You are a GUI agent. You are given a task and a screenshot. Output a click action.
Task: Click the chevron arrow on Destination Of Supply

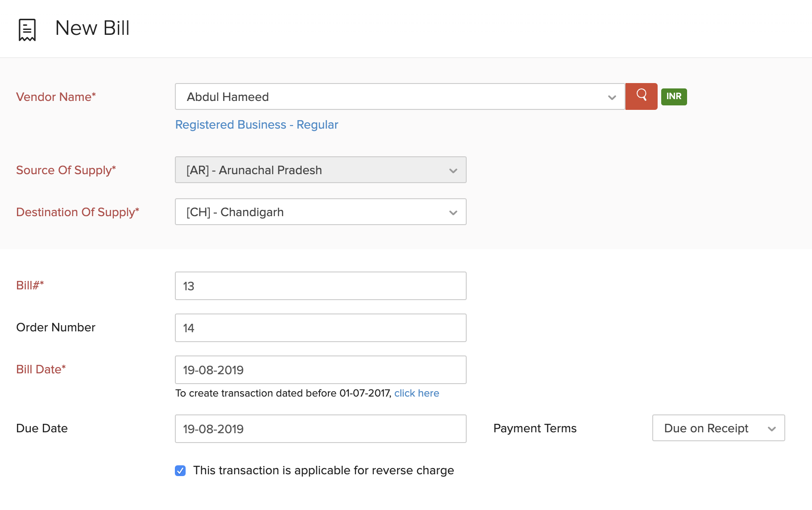coord(453,213)
